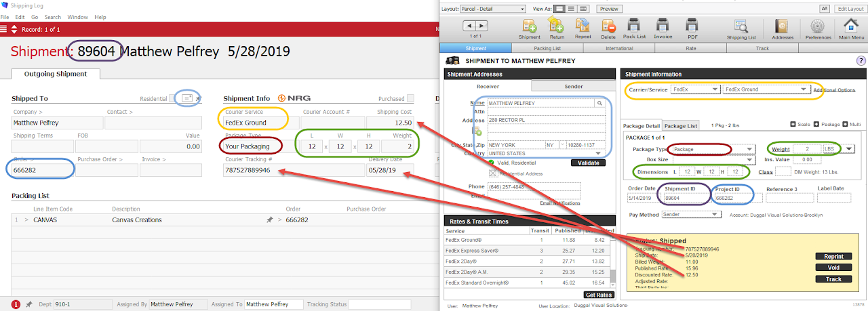Click the pin icon in CANVAS packing row
868x311 pixels.
[269, 220]
